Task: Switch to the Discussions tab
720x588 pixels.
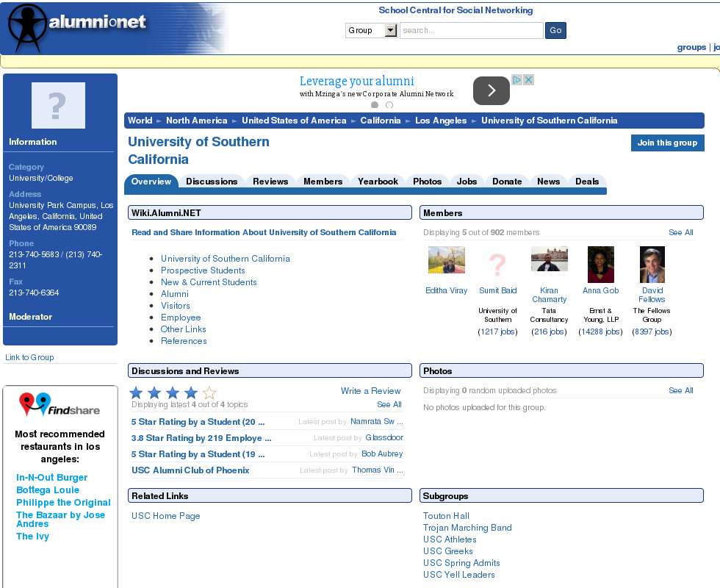Action: click(x=212, y=182)
